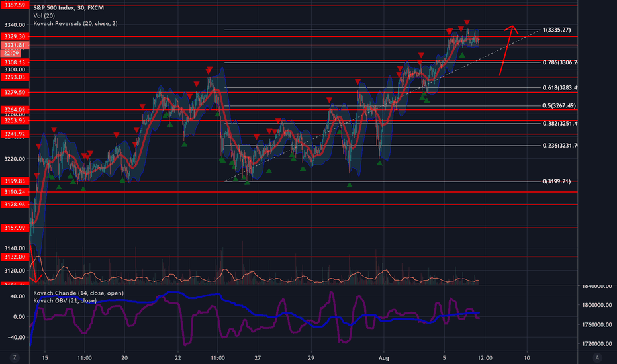Click the 0.236 Fibonacci level label
The image size is (617, 364).
point(560,145)
